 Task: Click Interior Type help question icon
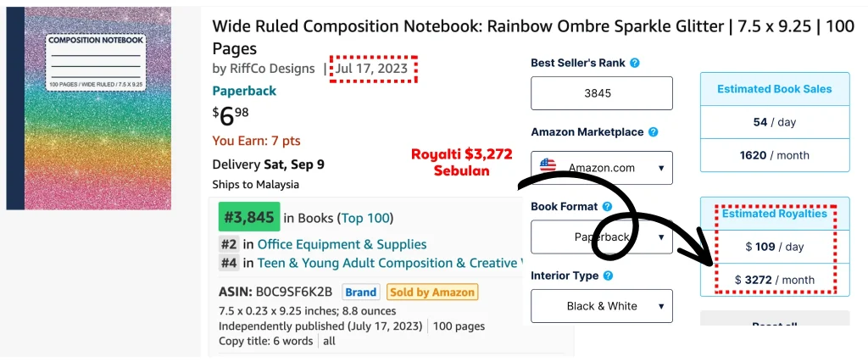(x=608, y=276)
